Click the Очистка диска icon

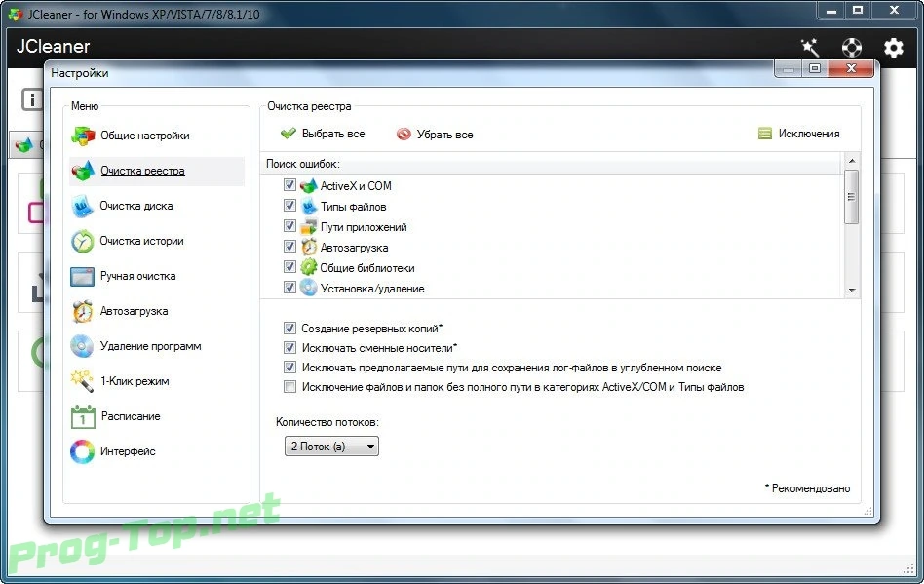click(83, 207)
